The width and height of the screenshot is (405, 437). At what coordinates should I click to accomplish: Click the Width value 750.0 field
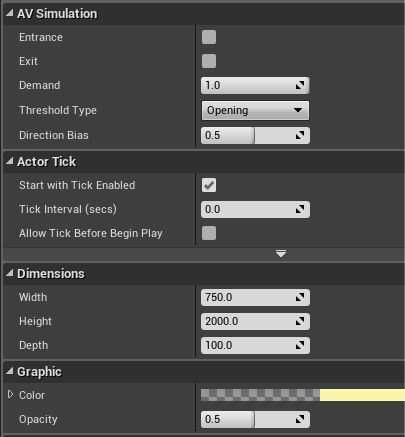pos(255,297)
